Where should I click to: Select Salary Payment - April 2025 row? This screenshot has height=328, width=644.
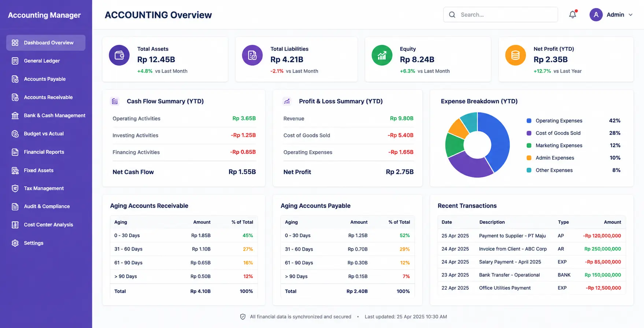pos(532,262)
